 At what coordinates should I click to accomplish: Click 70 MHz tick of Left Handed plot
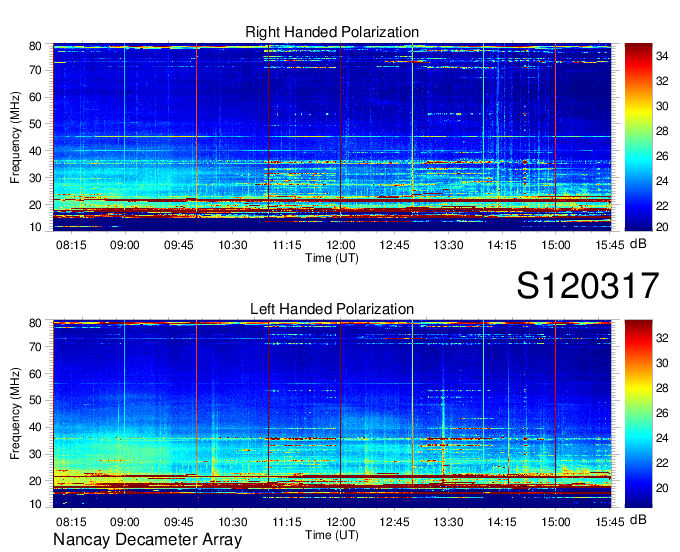pyautogui.click(x=35, y=347)
